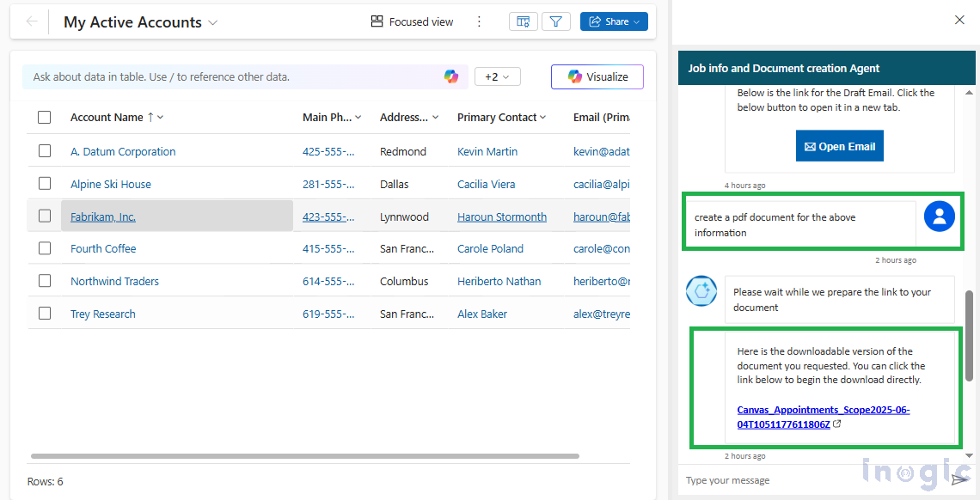Screen dimensions: 980x500
Task: Open the Fabrikam, Inc. account
Action: pyautogui.click(x=103, y=216)
